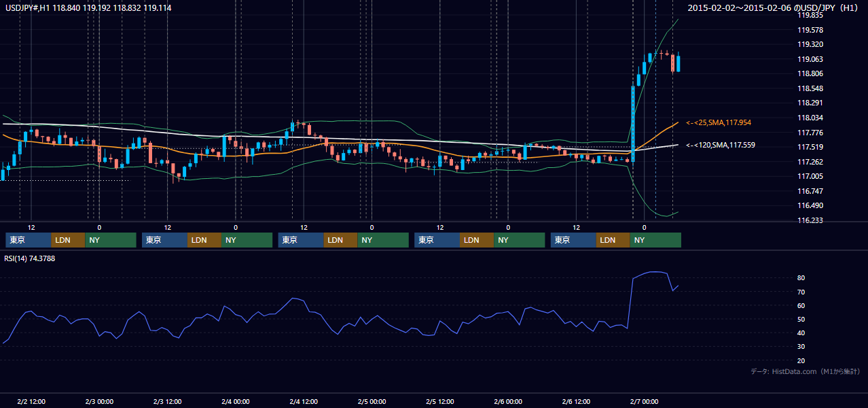Click the RSI 20 level label
The image size is (868, 408).
tap(801, 360)
